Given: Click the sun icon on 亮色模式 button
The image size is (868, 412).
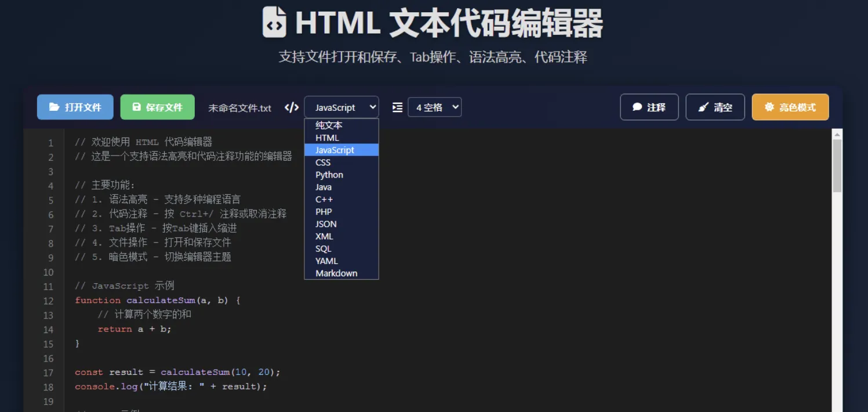Looking at the screenshot, I should tap(769, 107).
